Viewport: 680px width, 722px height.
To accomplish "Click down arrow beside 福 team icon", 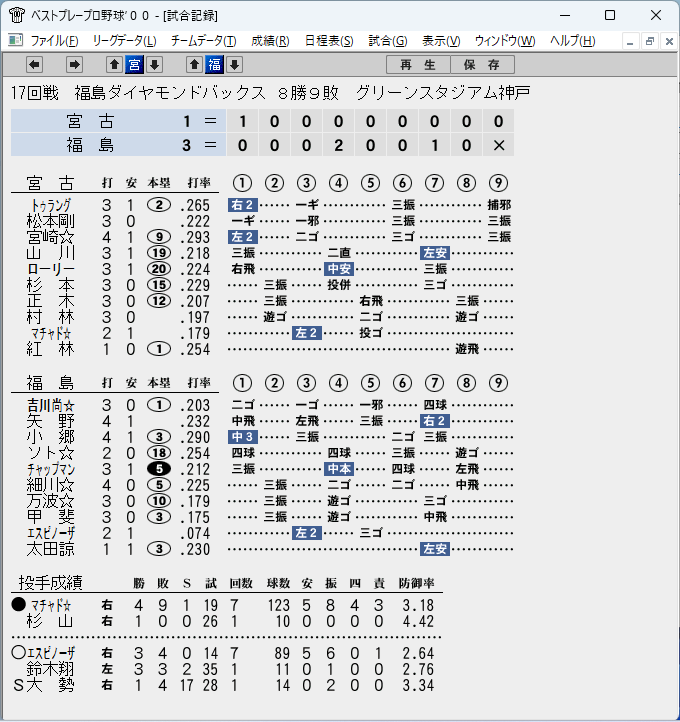I will click(235, 65).
